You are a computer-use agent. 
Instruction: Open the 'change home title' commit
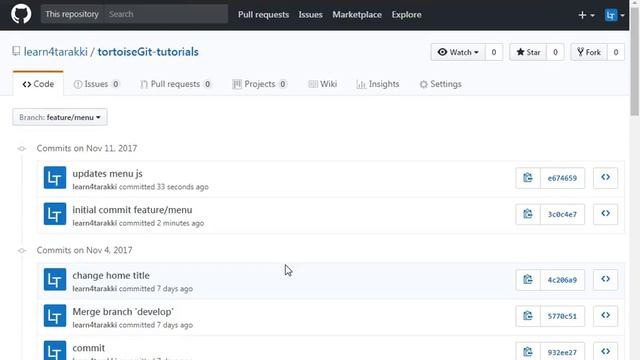pyautogui.click(x=111, y=276)
